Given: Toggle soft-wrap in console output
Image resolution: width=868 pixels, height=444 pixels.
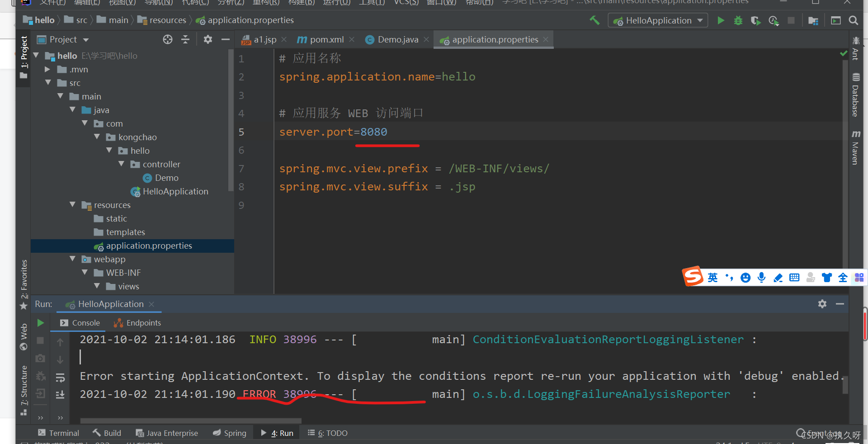Looking at the screenshot, I should [60, 378].
